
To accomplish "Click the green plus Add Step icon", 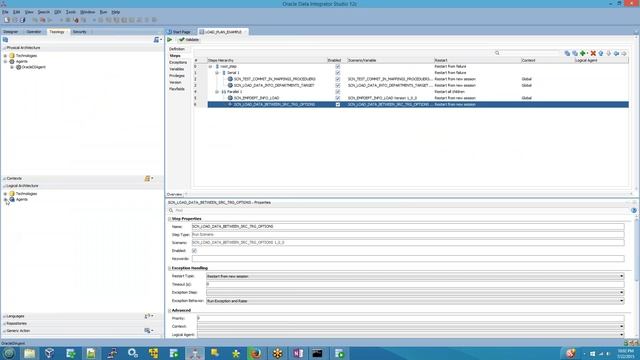I will tap(583, 53).
